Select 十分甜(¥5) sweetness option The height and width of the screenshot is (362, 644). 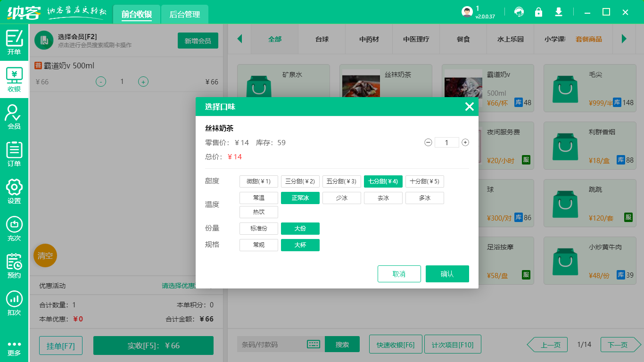coord(425,181)
